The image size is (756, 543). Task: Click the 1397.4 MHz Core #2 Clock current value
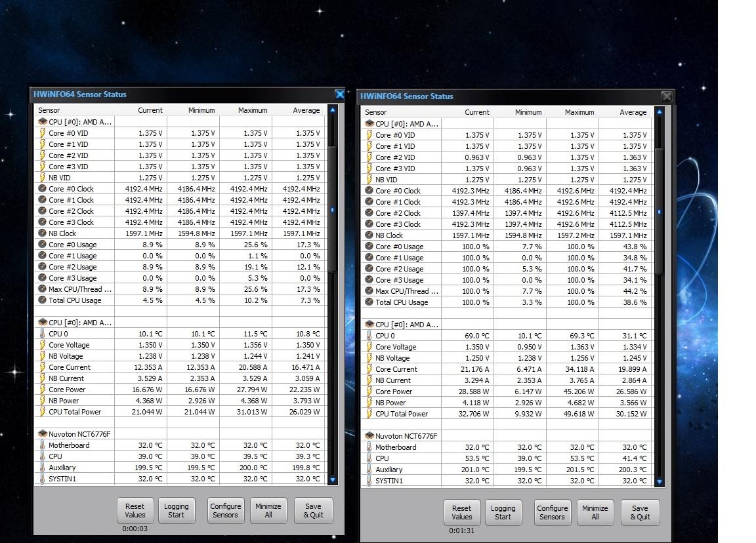pos(471,213)
